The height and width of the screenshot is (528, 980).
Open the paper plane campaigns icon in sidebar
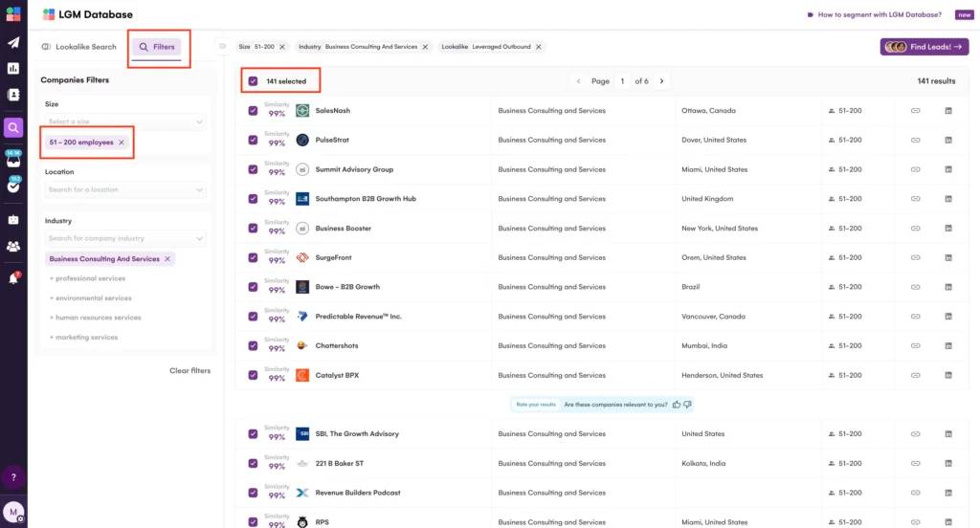pyautogui.click(x=13, y=42)
